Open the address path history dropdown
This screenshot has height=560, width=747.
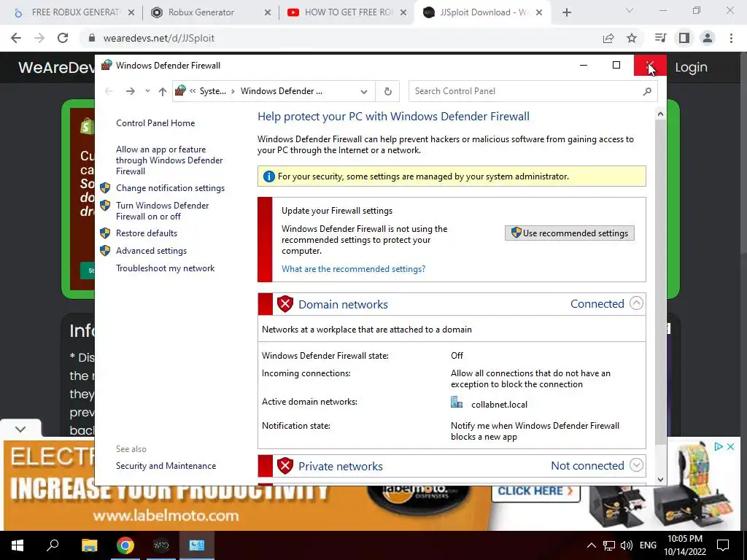coord(364,91)
